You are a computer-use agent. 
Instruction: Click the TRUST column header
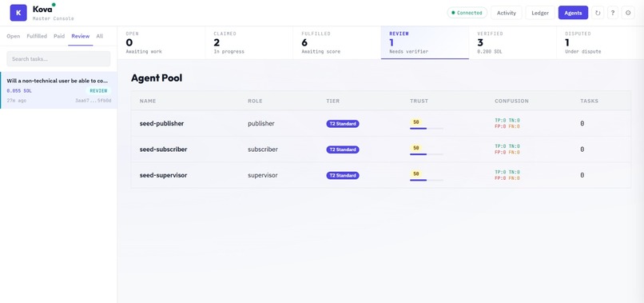419,101
